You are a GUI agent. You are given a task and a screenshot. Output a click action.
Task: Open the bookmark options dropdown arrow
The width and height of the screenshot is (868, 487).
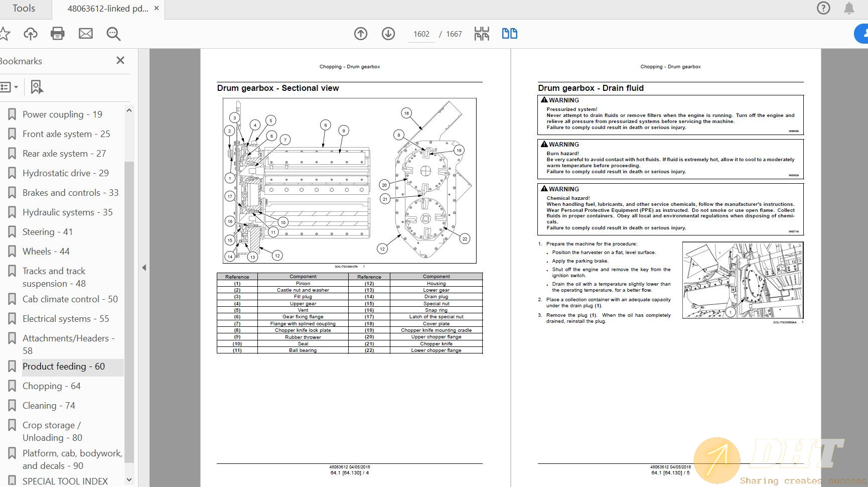point(17,87)
